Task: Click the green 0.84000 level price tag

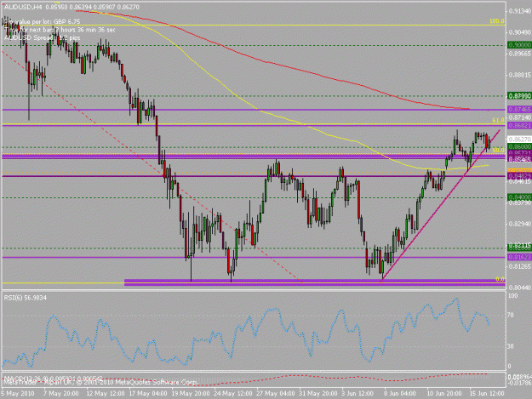Action: [519, 197]
